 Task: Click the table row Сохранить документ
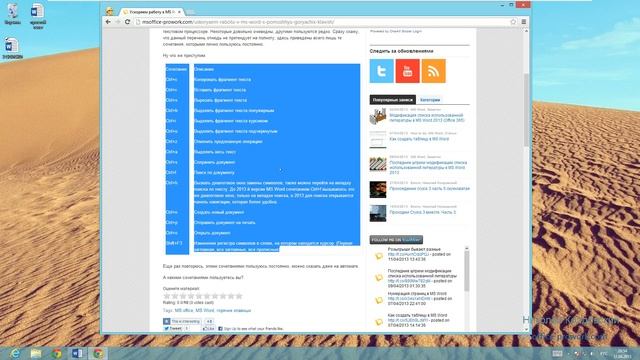262,162
